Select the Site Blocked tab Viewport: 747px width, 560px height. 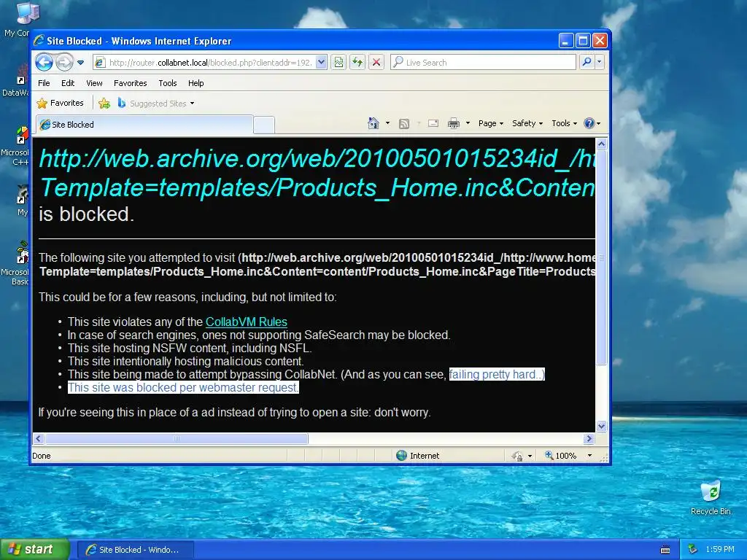[x=144, y=125]
